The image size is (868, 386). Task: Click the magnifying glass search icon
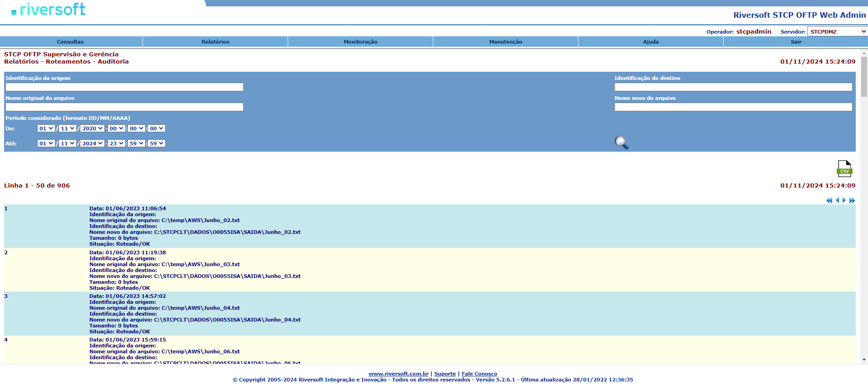[621, 143]
